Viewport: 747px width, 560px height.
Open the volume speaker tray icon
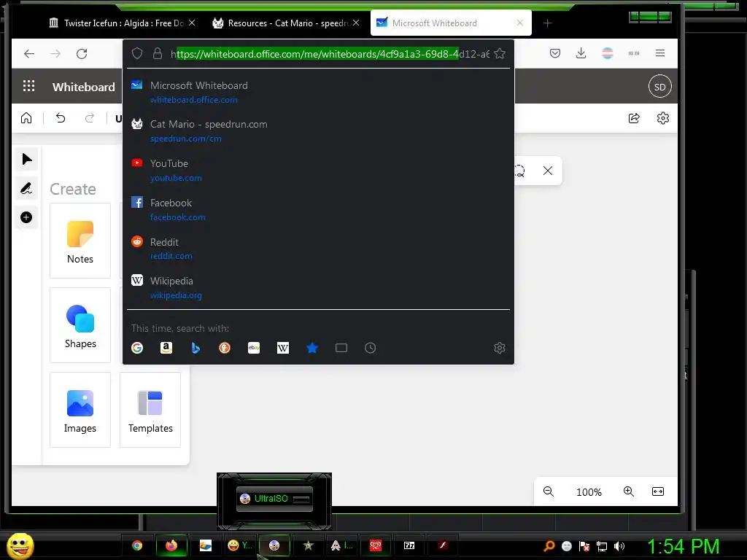click(x=619, y=546)
